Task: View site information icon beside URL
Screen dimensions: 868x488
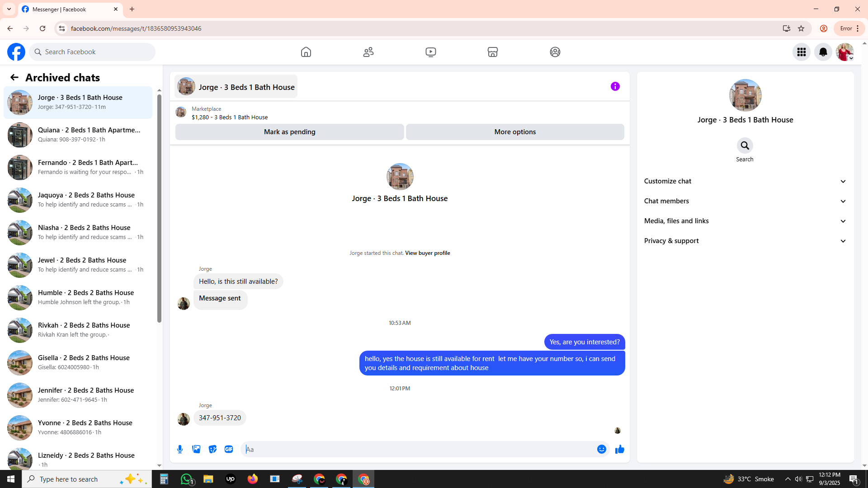Action: coord(62,28)
